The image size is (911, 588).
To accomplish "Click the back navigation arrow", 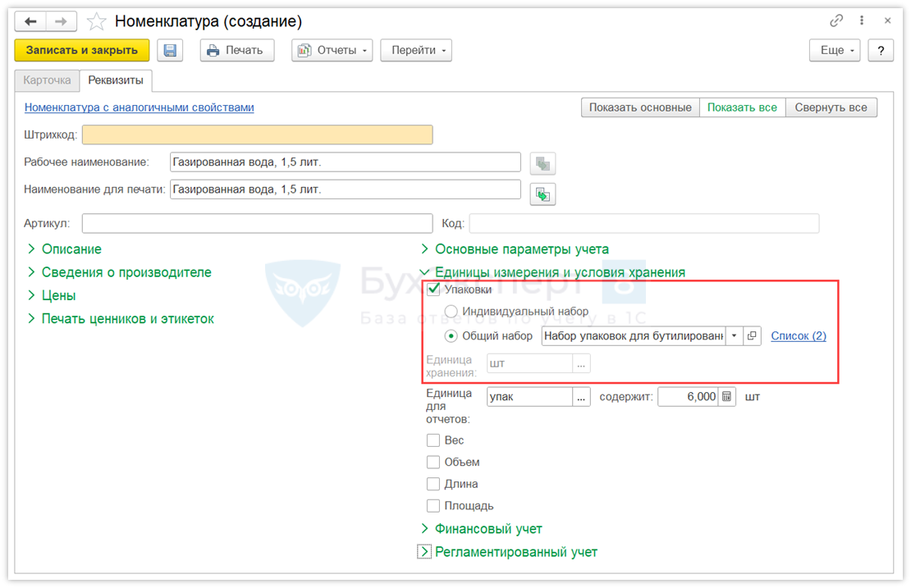I will [x=31, y=21].
